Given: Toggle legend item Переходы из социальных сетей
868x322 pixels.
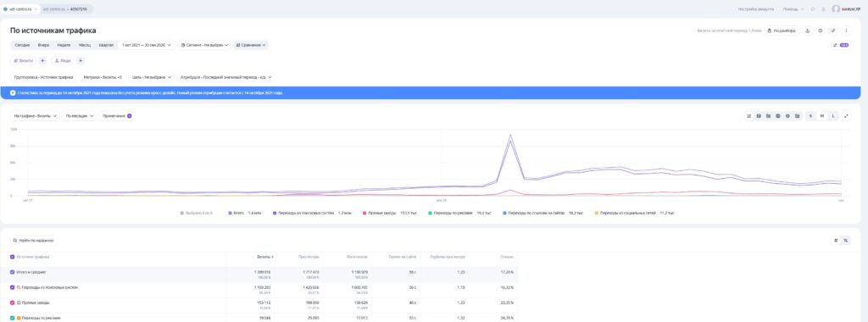Looking at the screenshot, I should 634,213.
